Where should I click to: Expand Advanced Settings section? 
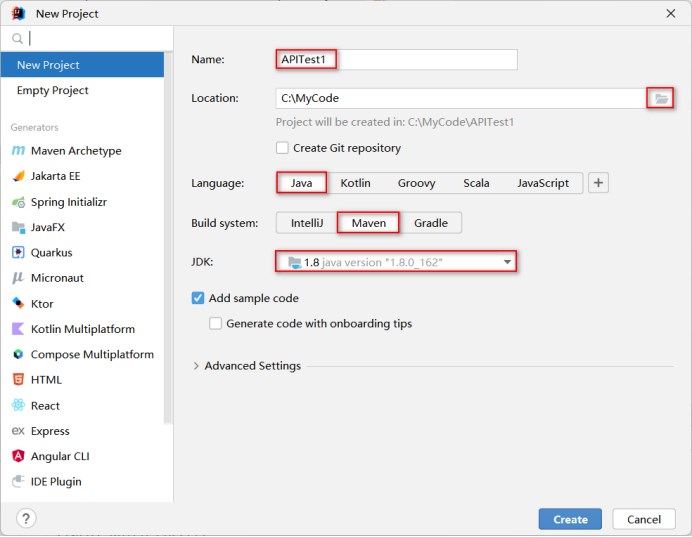click(196, 366)
